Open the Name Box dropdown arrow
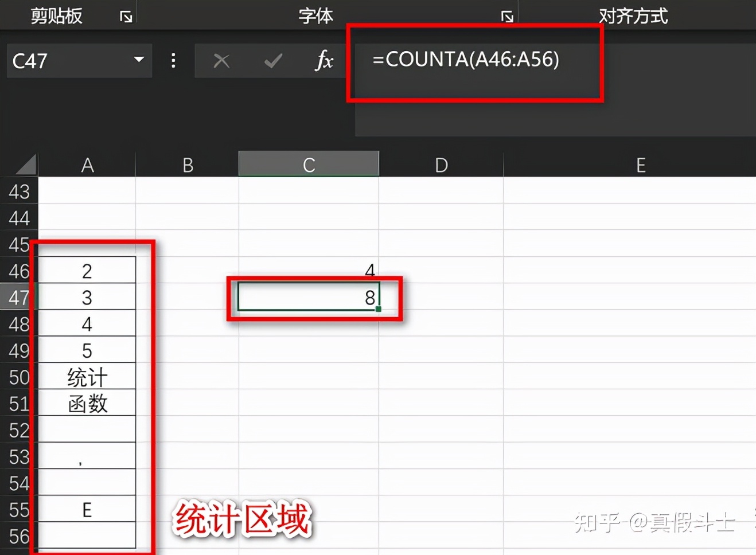The image size is (756, 555). [138, 60]
